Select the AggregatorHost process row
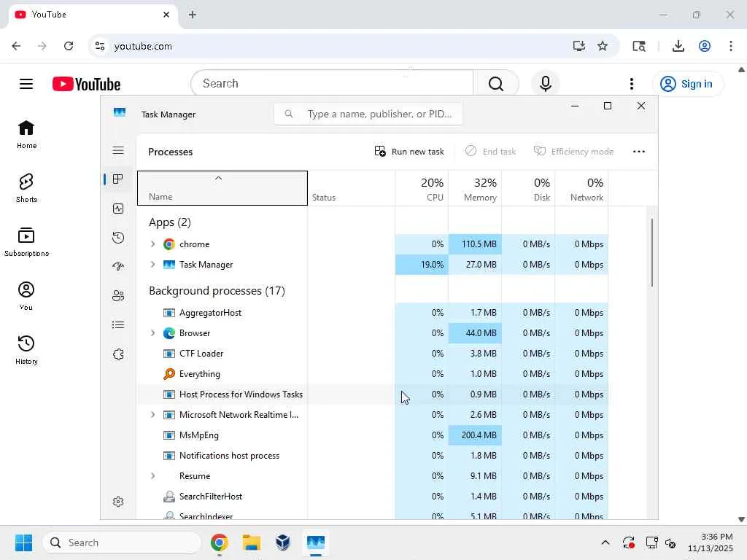This screenshot has width=747, height=560. pyautogui.click(x=373, y=312)
